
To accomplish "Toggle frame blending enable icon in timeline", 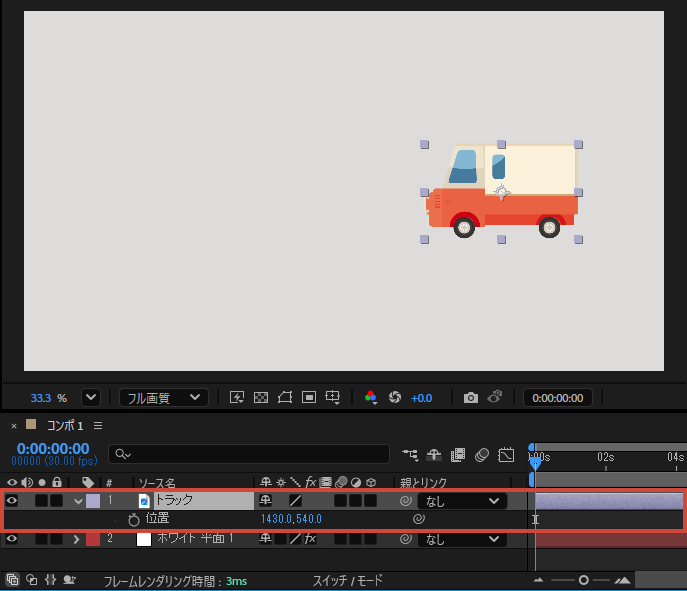I will click(x=458, y=455).
